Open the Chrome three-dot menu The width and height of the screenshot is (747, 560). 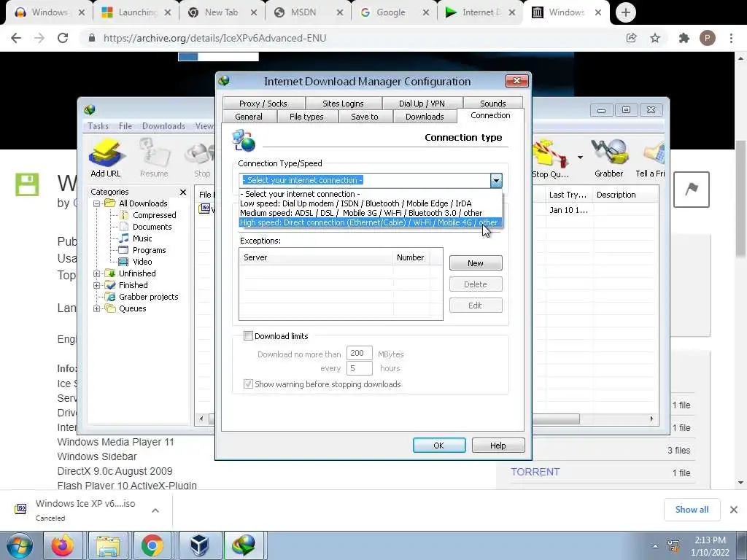[x=731, y=38]
